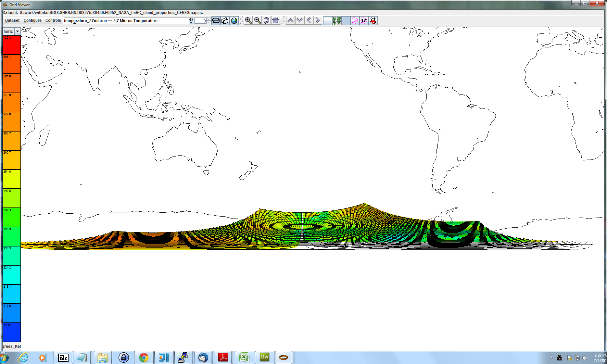The height and width of the screenshot is (364, 607).
Task: Open the Controls menu
Action: (x=53, y=20)
